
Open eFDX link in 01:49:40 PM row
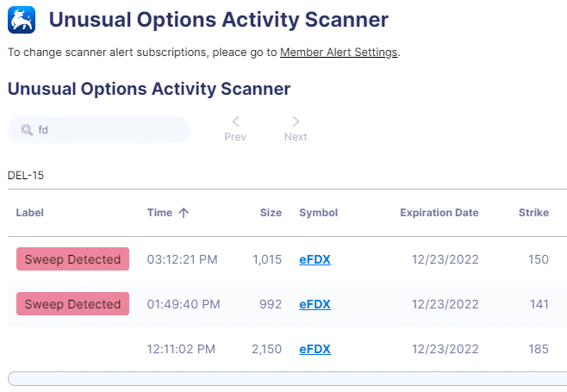point(315,304)
